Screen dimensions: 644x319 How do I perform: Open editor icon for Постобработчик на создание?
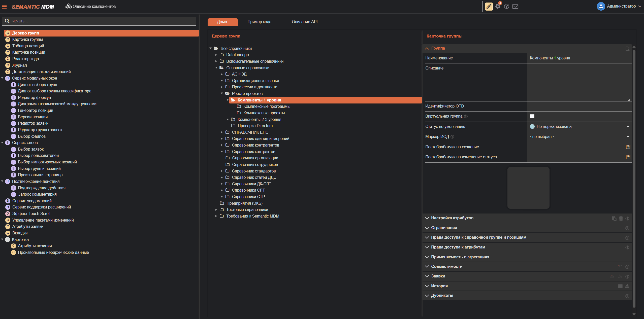[628, 147]
